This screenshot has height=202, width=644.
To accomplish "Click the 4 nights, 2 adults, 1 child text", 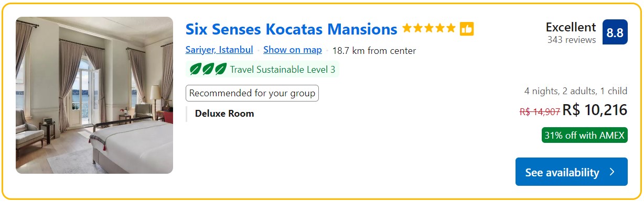I will coord(576,91).
